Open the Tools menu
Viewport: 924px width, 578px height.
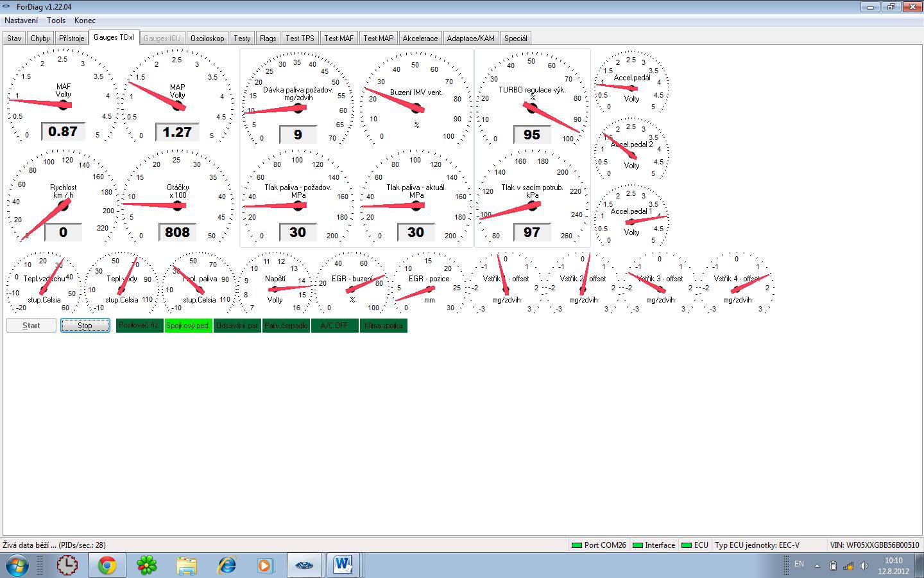coord(56,21)
